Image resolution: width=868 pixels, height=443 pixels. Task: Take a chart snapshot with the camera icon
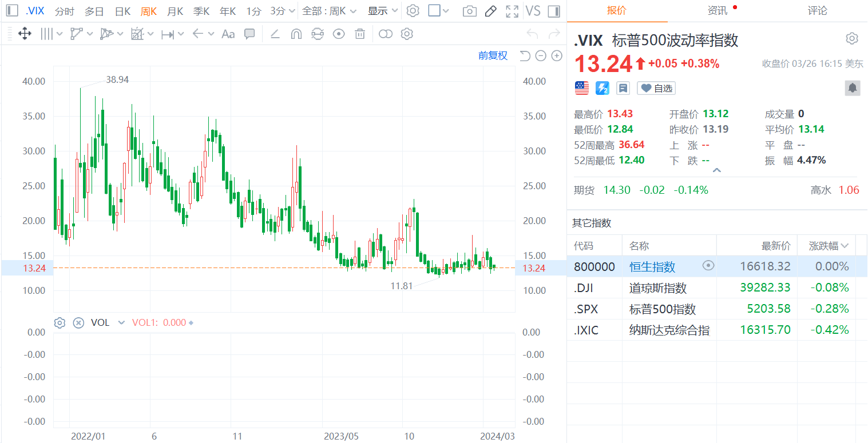469,11
